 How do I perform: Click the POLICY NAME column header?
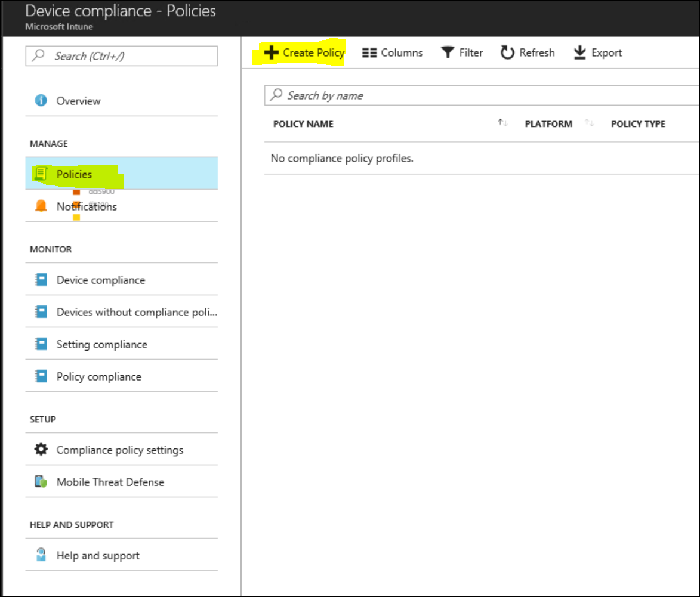303,124
